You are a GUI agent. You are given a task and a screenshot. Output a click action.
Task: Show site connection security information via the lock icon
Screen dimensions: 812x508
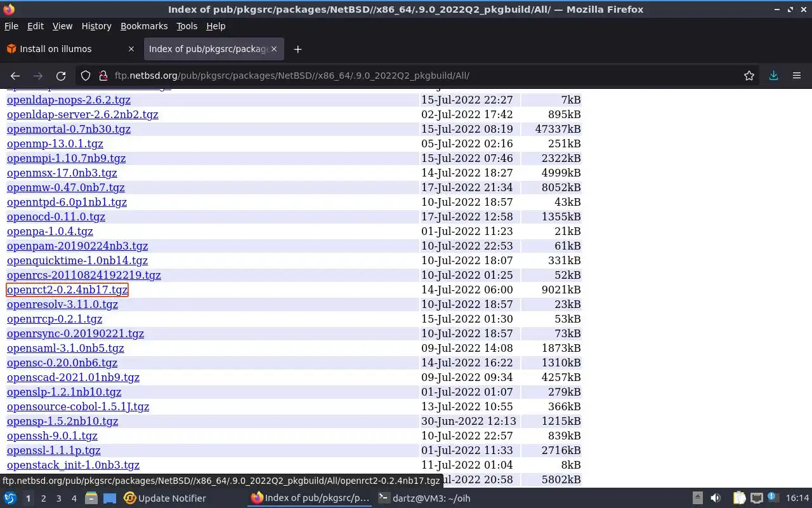[x=103, y=76]
